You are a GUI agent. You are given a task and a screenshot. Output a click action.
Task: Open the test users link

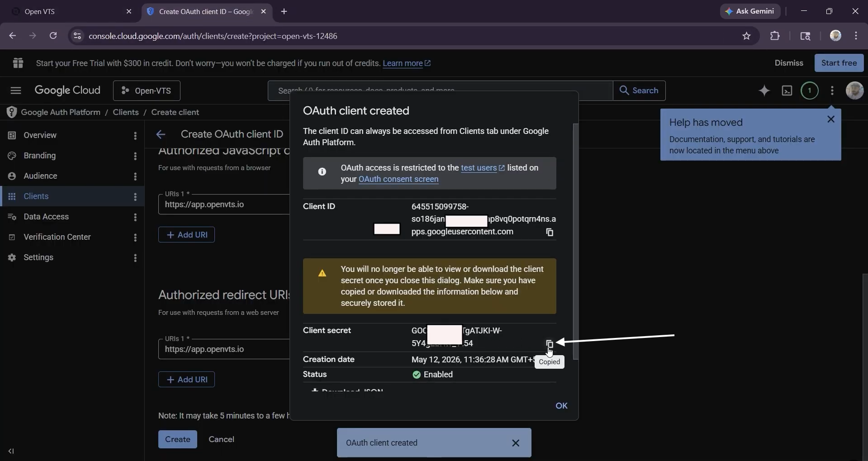[x=483, y=168]
